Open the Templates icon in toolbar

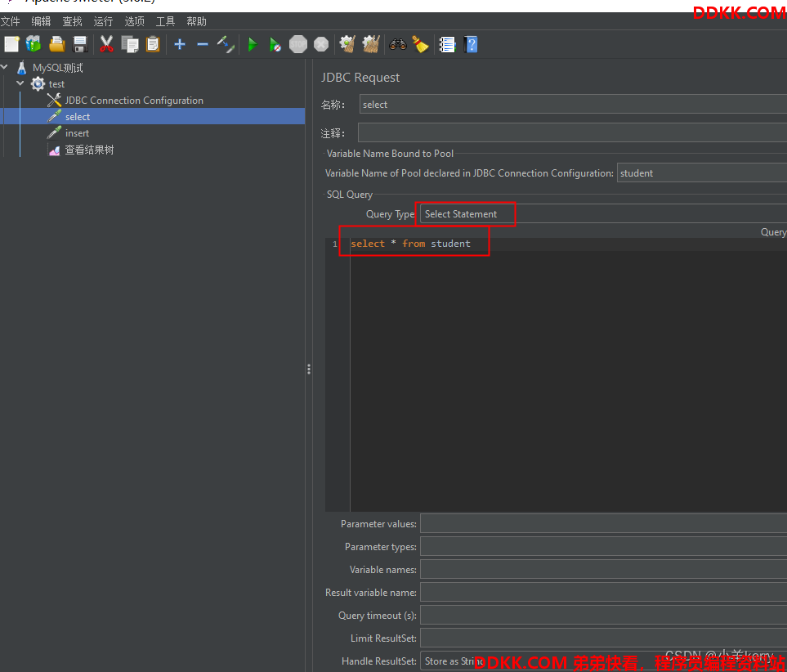coord(34,44)
